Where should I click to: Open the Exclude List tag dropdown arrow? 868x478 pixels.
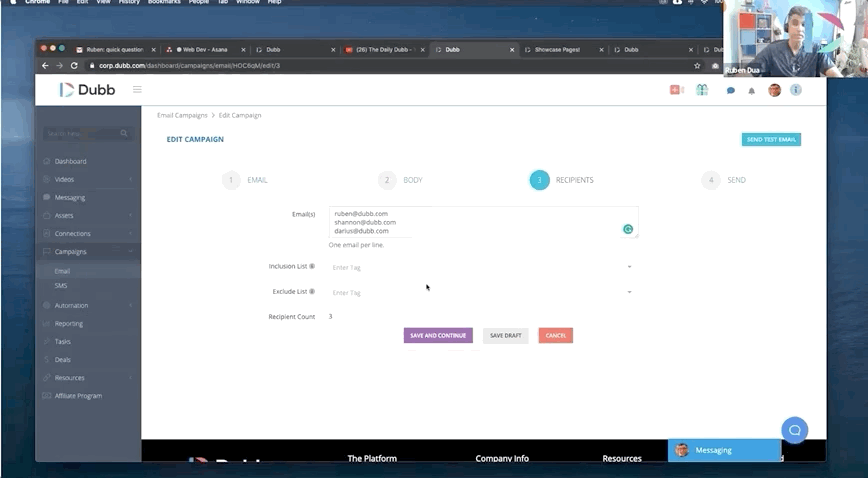[x=629, y=292]
